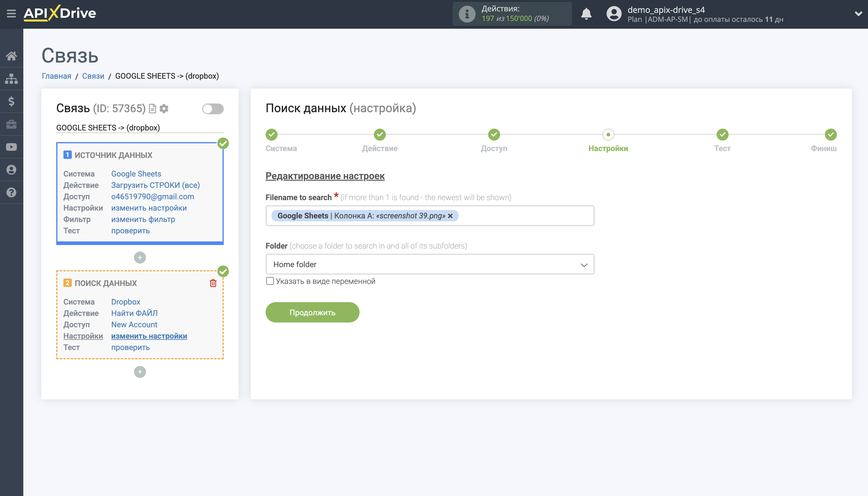Open the hamburger navigation menu
Screen dimensions: 868x496
(x=11, y=13)
